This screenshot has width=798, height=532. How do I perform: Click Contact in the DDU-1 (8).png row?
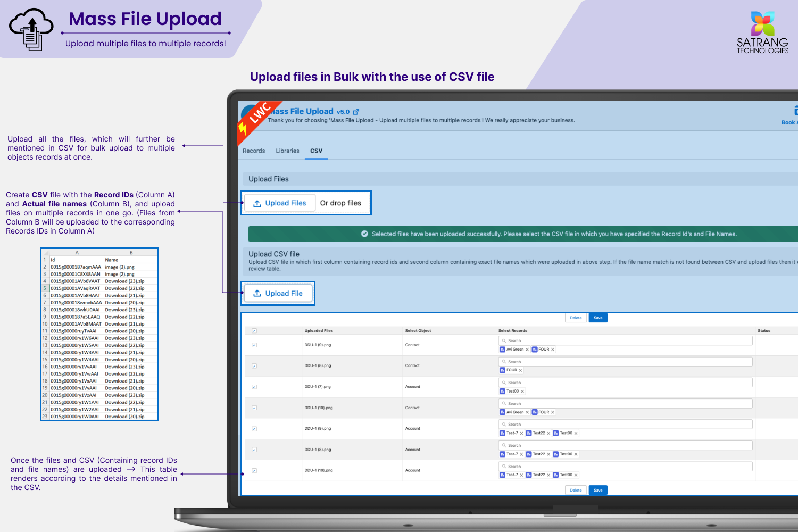coord(412,366)
